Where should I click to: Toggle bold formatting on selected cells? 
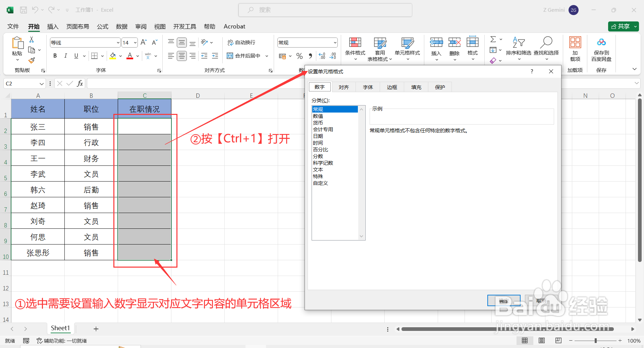point(55,56)
